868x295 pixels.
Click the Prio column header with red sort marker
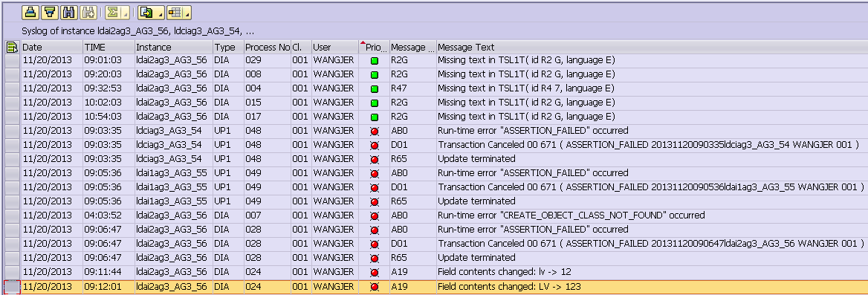coord(374,48)
